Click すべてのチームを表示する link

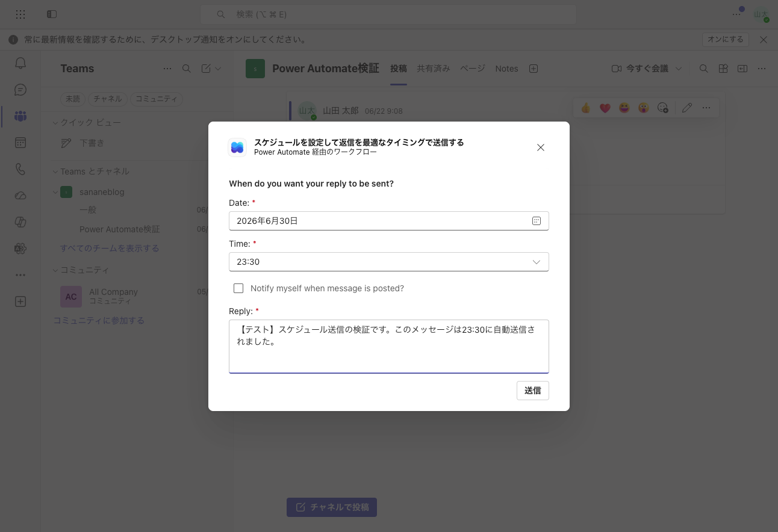click(x=110, y=248)
